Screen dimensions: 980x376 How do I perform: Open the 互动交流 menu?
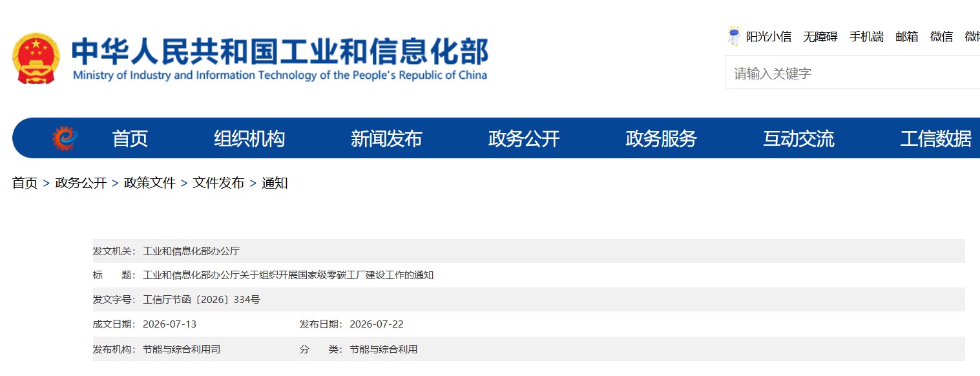(x=798, y=138)
